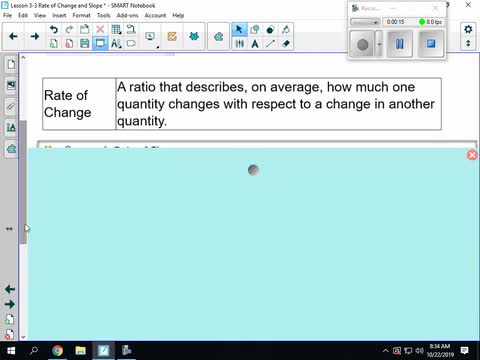Image resolution: width=480 pixels, height=360 pixels.
Task: Open File Explorer from the taskbar
Action: click(x=80, y=351)
